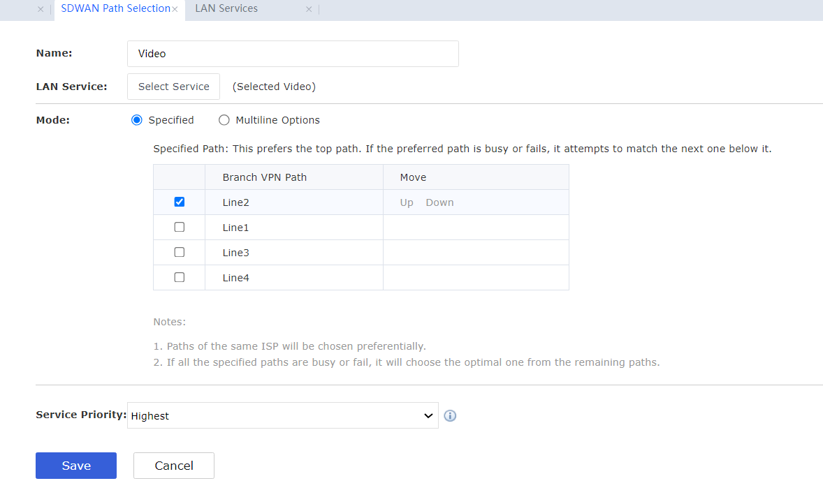Screen dimensions: 823x504
Task: Click the Branch VPN Path column header
Action: point(265,177)
